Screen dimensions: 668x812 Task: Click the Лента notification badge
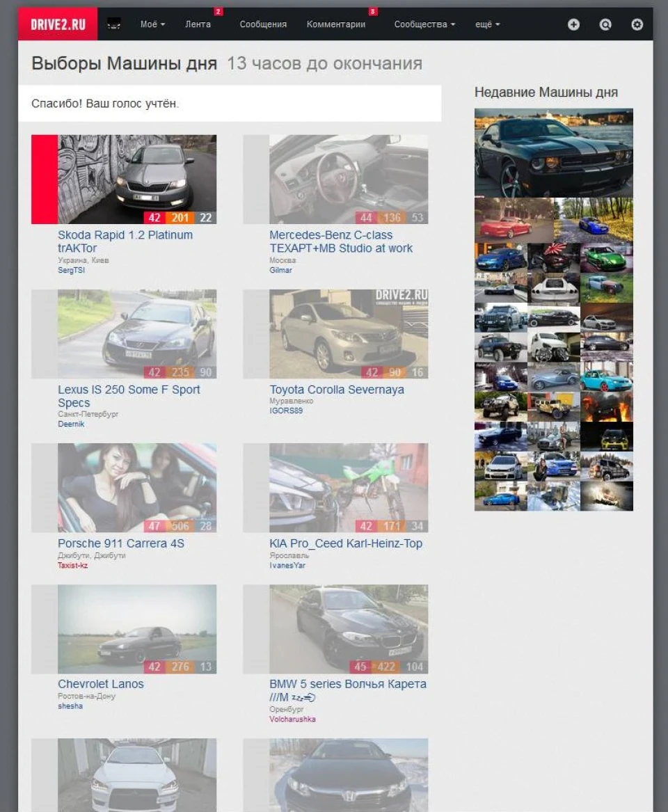218,11
